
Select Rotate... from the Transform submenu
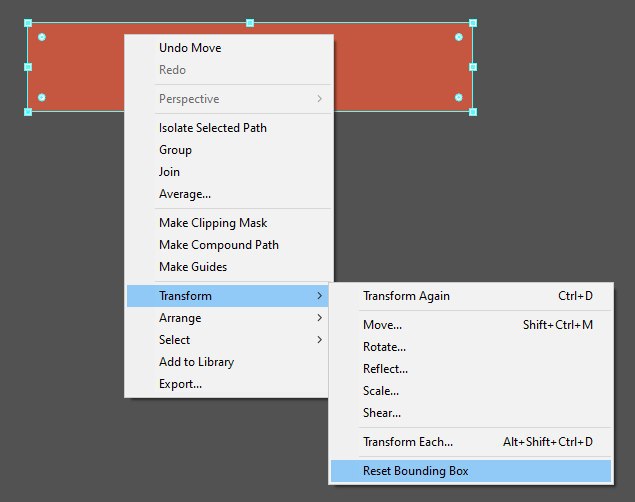[x=471, y=347]
